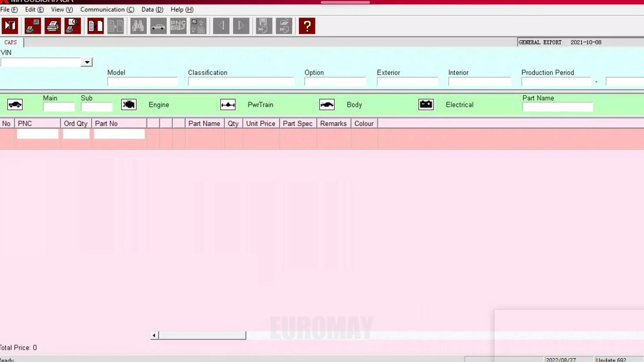Open the Communication menu
Viewport: 644px width, 362px height.
point(107,9)
